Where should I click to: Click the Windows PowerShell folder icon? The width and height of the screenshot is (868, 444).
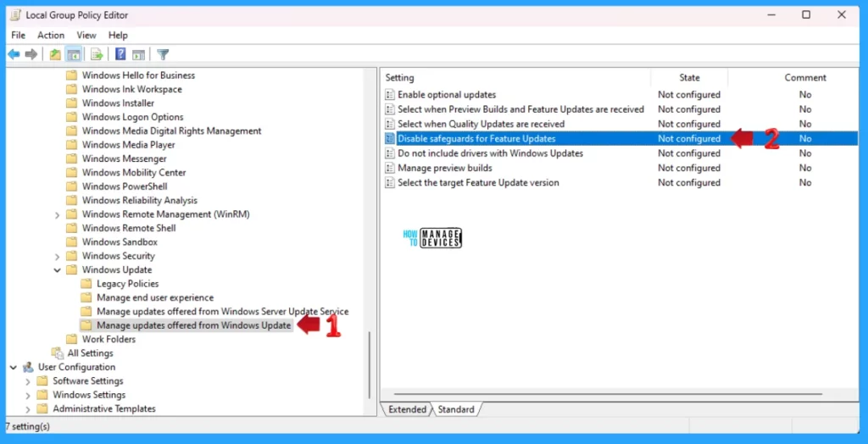coord(71,186)
